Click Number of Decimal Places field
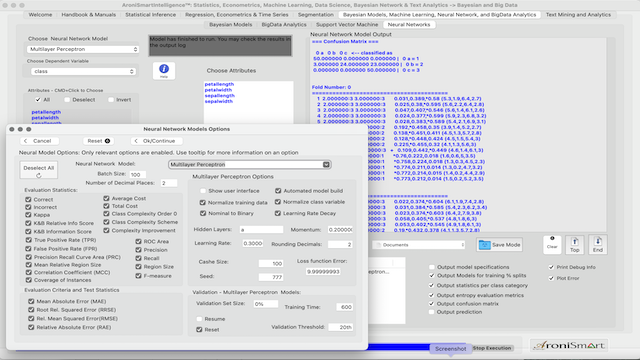This screenshot has height=360, width=640. [x=169, y=183]
